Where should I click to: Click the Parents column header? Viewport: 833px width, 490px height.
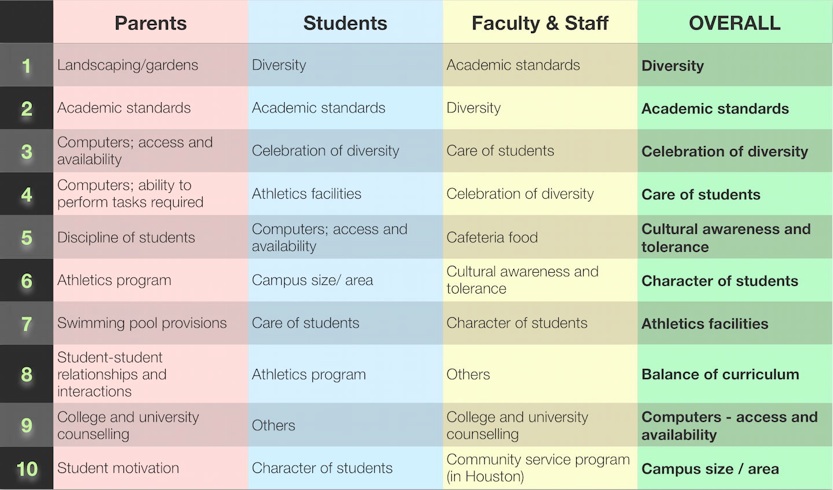pyautogui.click(x=151, y=23)
